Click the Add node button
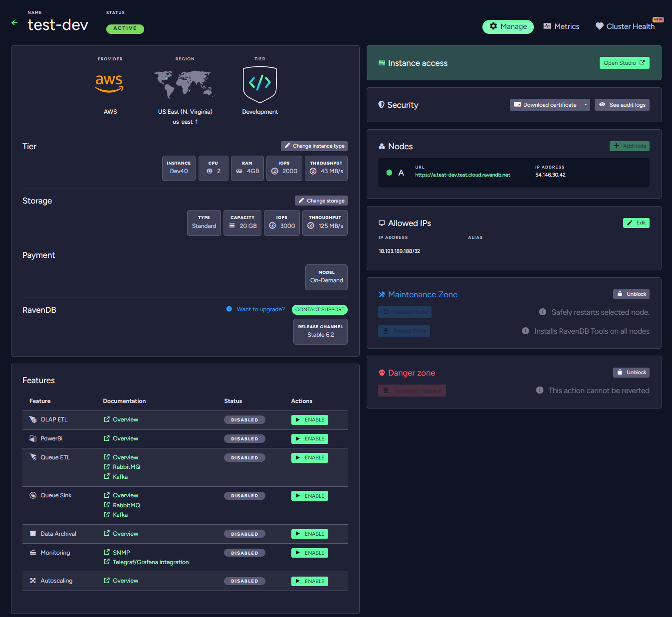 point(630,146)
